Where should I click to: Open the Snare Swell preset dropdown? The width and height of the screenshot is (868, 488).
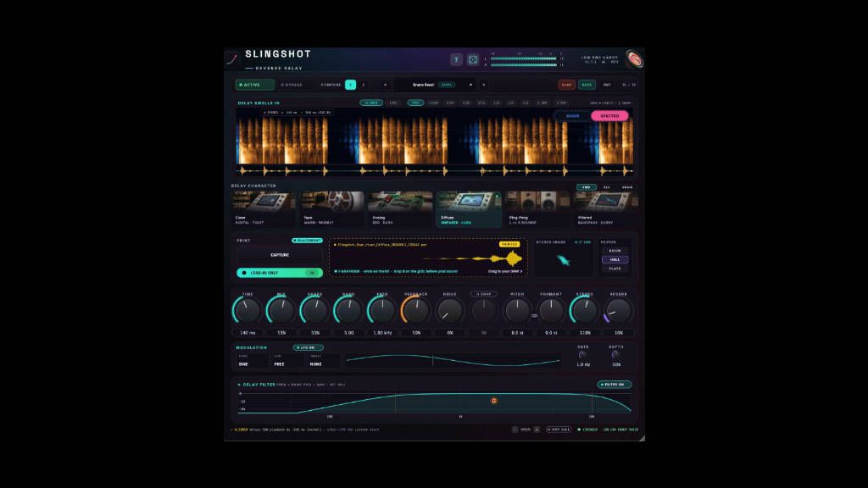tap(435, 85)
